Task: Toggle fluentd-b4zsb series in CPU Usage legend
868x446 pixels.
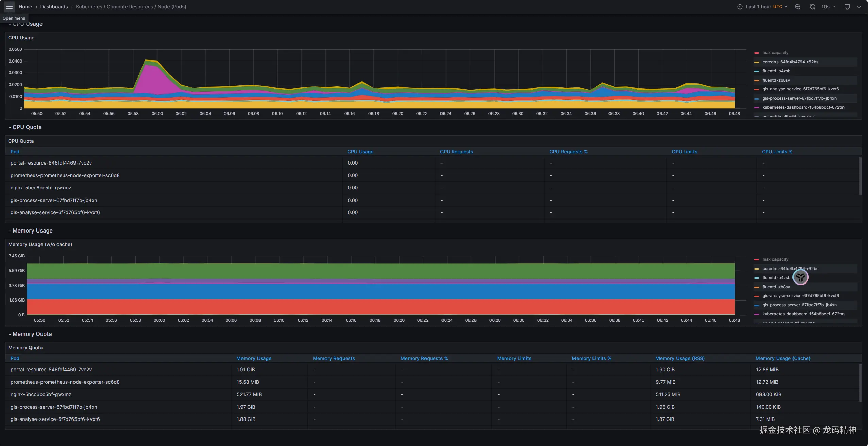Action: [x=776, y=71]
